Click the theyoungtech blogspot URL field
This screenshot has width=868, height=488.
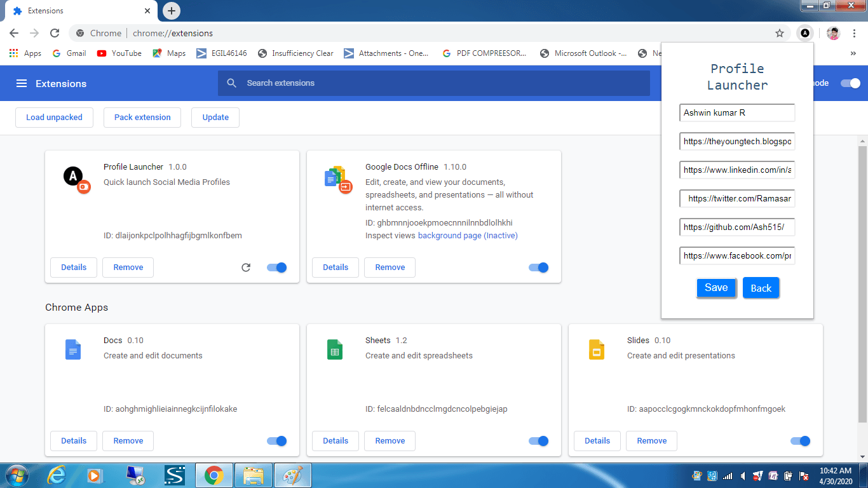[737, 141]
